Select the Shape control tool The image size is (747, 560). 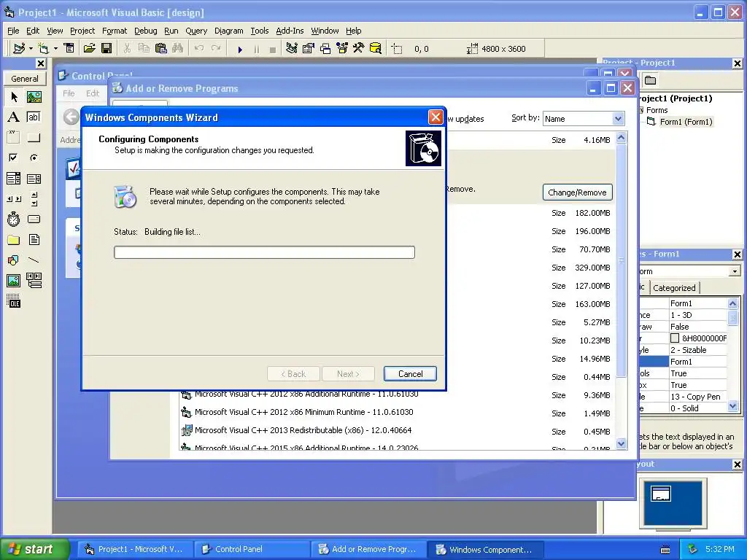click(x=14, y=260)
